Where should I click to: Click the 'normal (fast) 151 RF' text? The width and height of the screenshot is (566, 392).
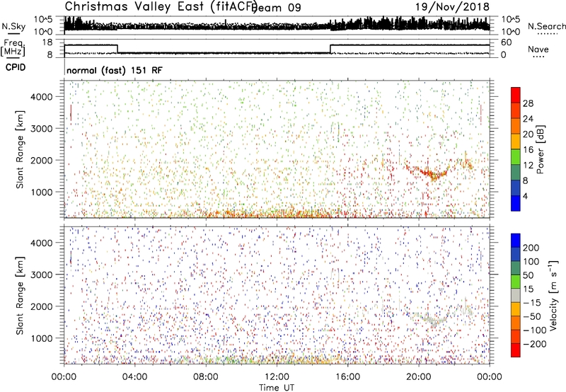tap(115, 70)
